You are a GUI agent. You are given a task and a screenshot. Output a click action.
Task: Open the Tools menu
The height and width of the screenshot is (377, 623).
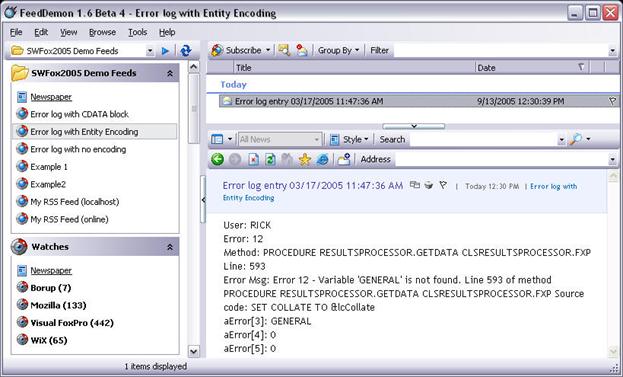click(x=137, y=32)
